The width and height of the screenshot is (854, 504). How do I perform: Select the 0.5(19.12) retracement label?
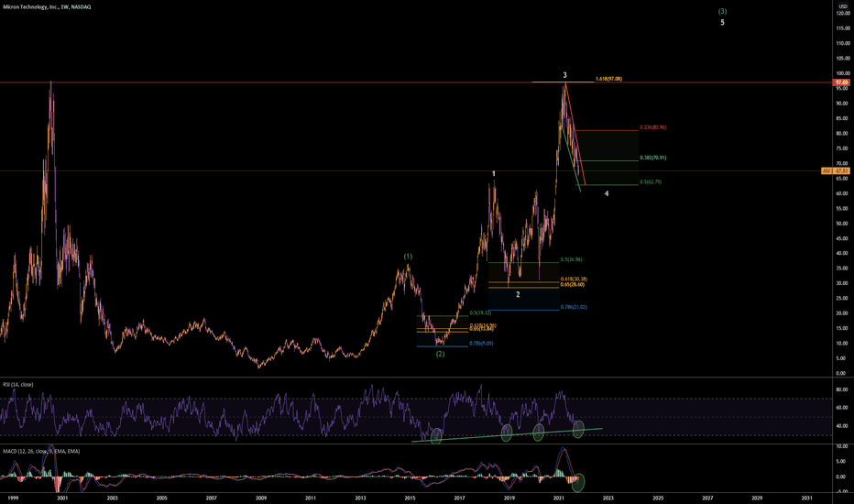pyautogui.click(x=480, y=312)
